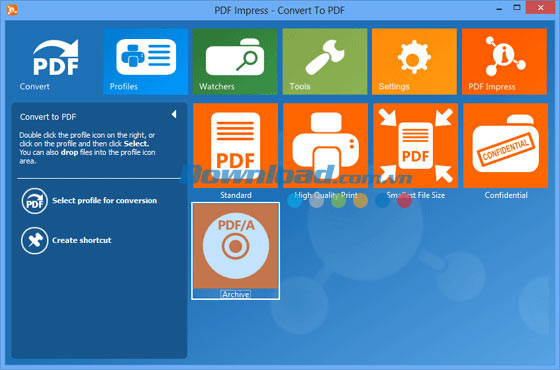560x370 pixels.
Task: Click the 'Standard' profile label
Action: pos(236,195)
